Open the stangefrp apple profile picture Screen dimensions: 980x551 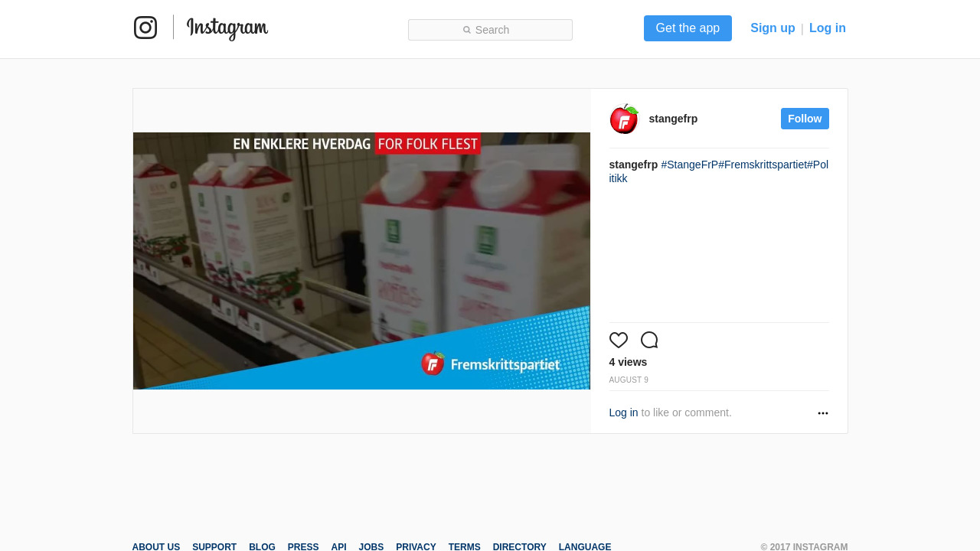coord(624,119)
